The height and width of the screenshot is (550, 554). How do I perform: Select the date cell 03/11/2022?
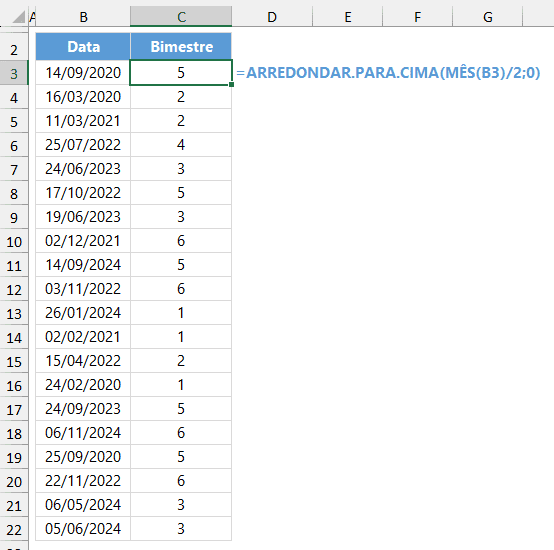tap(83, 289)
